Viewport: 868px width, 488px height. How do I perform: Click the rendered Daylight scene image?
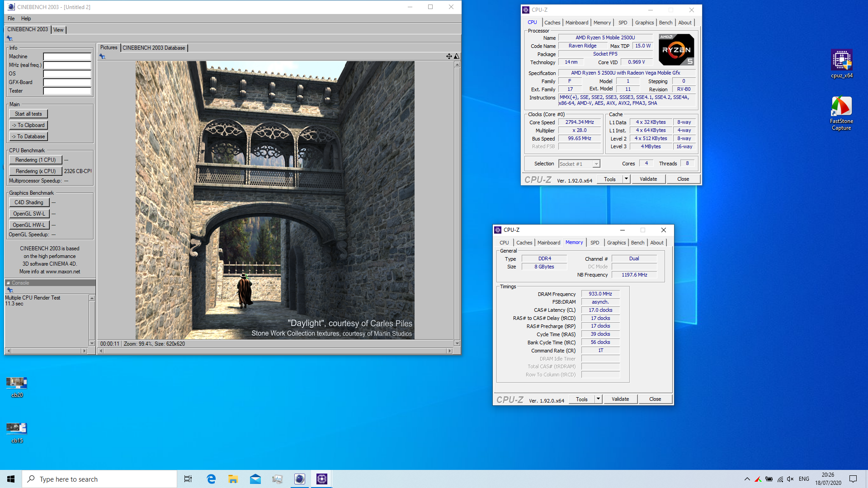[275, 200]
